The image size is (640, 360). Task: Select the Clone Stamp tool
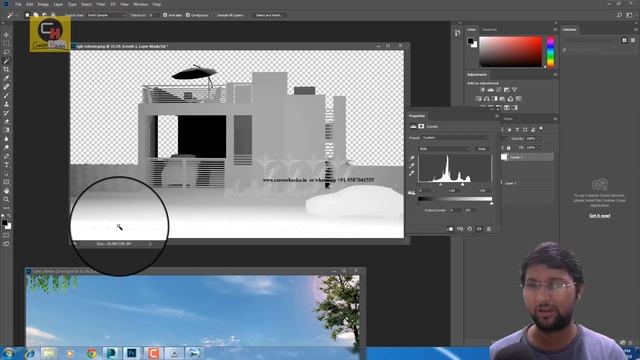click(x=6, y=104)
